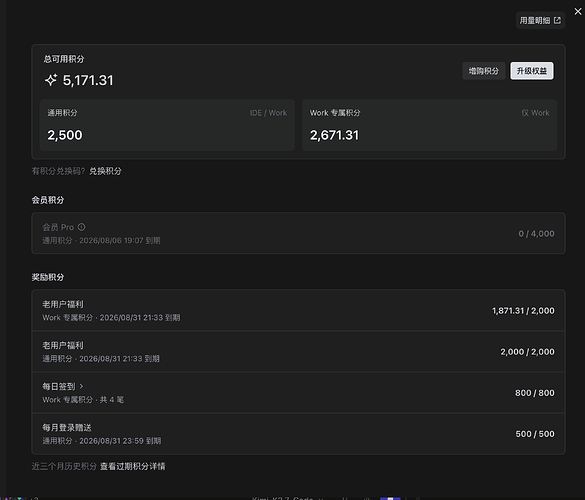Click the 1,871.31 / 2,000 value

[x=523, y=310]
